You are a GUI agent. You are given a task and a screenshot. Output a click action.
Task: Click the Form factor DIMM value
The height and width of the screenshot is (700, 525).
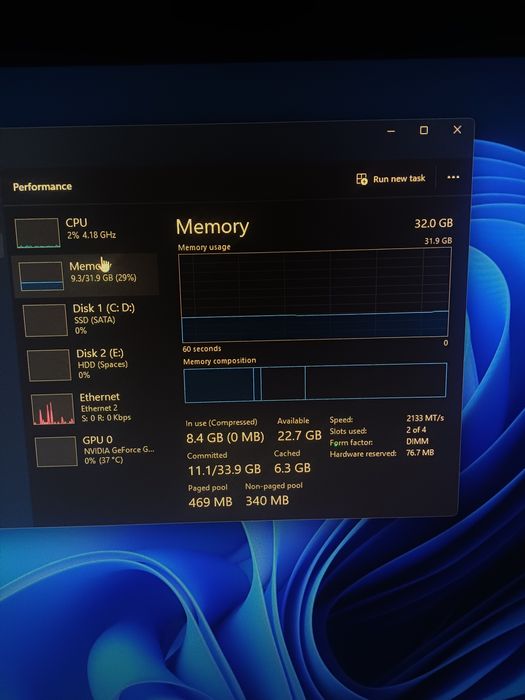pyautogui.click(x=417, y=441)
